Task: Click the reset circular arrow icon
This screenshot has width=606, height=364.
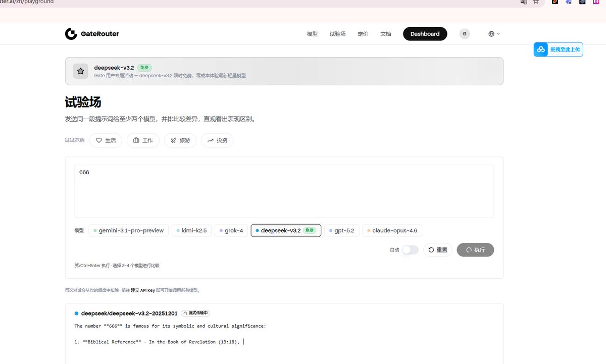Action: point(431,250)
